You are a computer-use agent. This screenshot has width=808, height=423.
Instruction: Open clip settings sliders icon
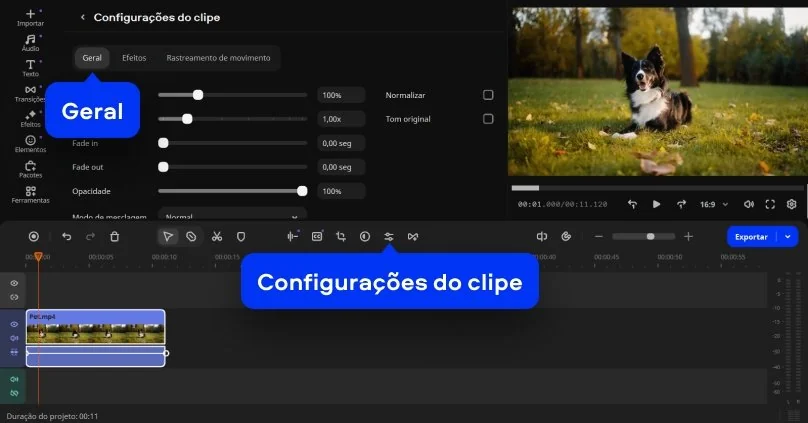click(x=389, y=236)
